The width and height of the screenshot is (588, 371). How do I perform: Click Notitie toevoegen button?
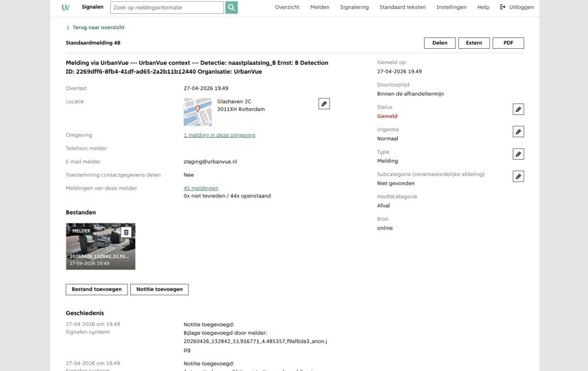pyautogui.click(x=160, y=289)
